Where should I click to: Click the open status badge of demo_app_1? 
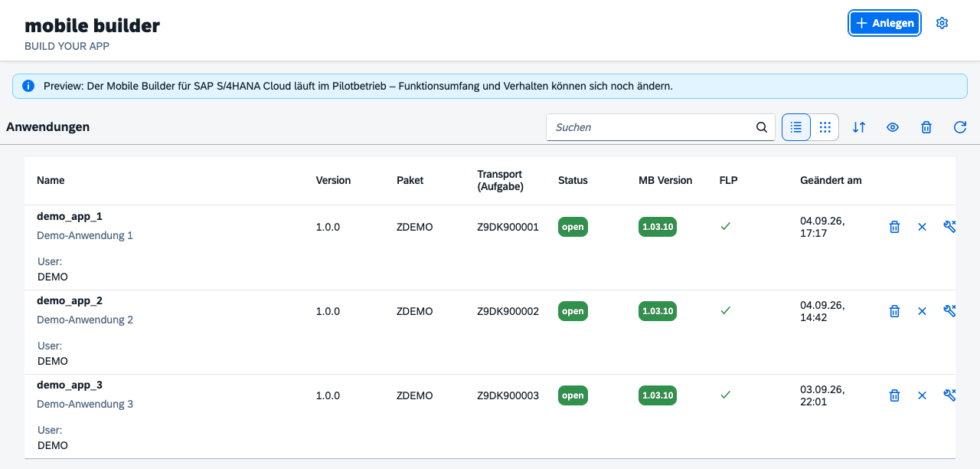click(x=573, y=227)
